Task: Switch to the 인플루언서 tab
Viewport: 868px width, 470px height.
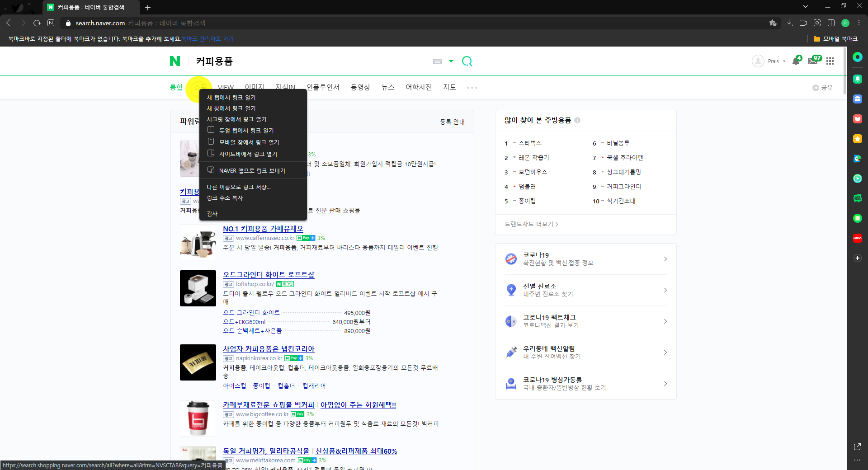Action: tap(323, 87)
